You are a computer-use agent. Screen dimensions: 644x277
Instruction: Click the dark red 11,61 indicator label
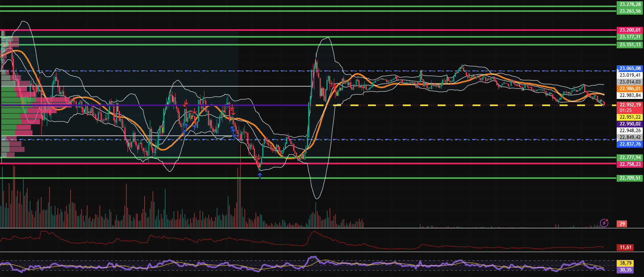click(625, 247)
